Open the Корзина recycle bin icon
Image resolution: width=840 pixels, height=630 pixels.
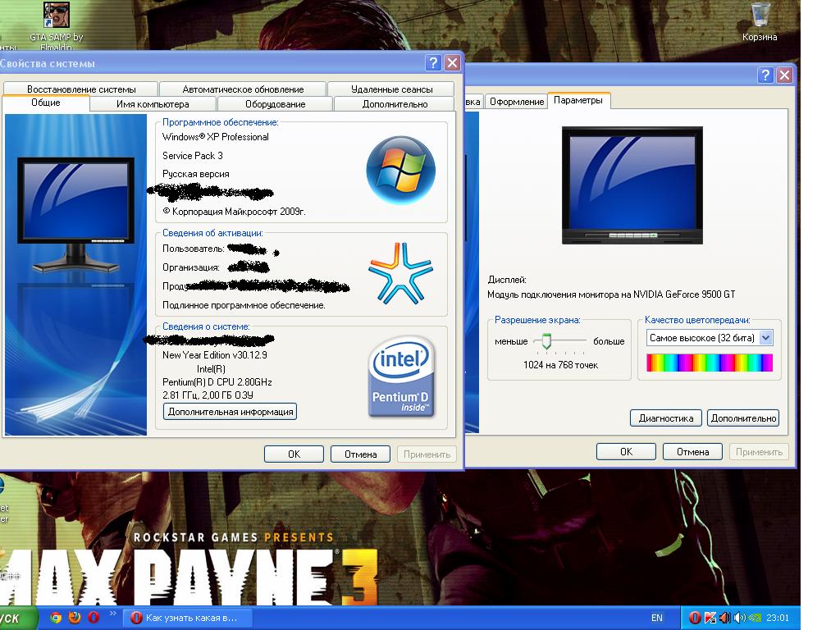(760, 21)
